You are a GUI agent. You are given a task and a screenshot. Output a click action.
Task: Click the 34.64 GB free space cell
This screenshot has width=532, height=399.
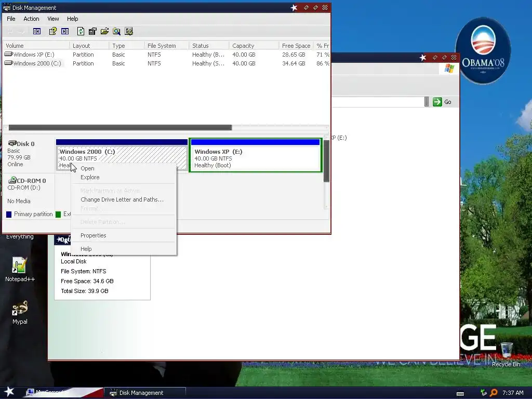pos(294,63)
